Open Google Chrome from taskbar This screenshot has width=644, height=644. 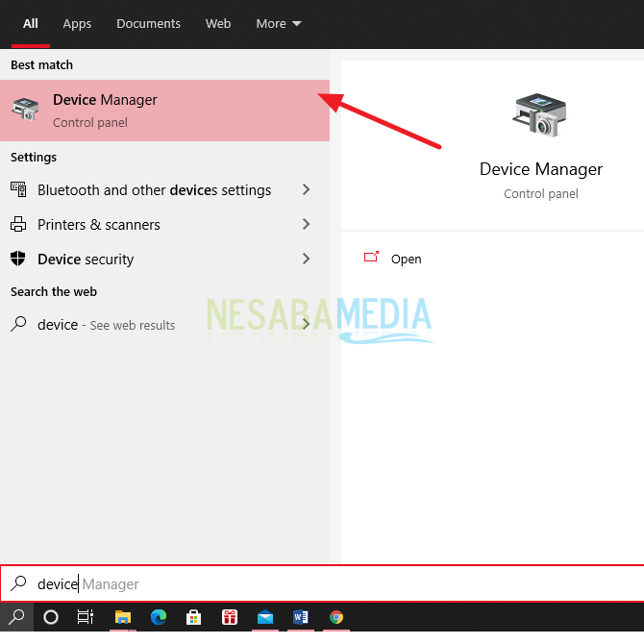click(x=336, y=617)
